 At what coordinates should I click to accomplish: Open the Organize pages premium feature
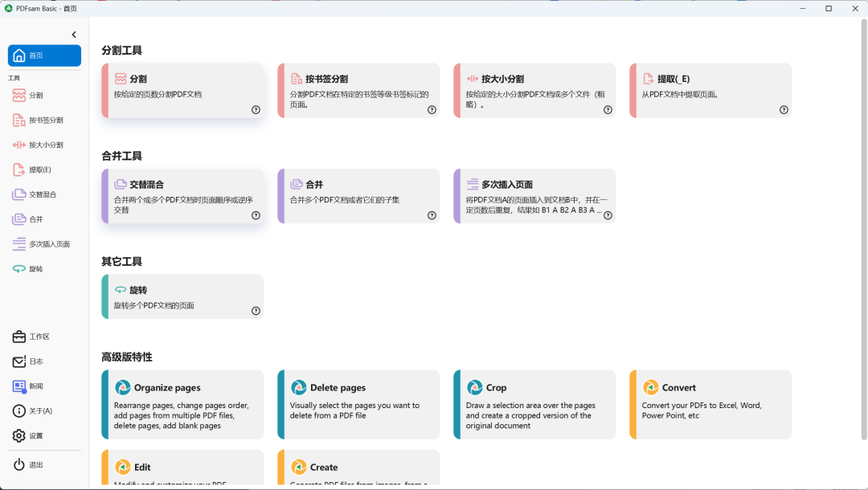(x=182, y=404)
